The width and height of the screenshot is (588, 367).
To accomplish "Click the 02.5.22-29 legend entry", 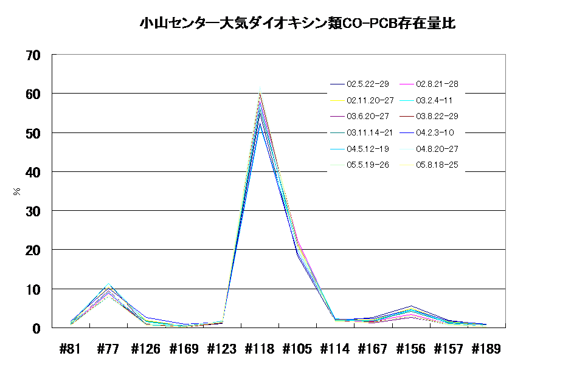I will [368, 84].
